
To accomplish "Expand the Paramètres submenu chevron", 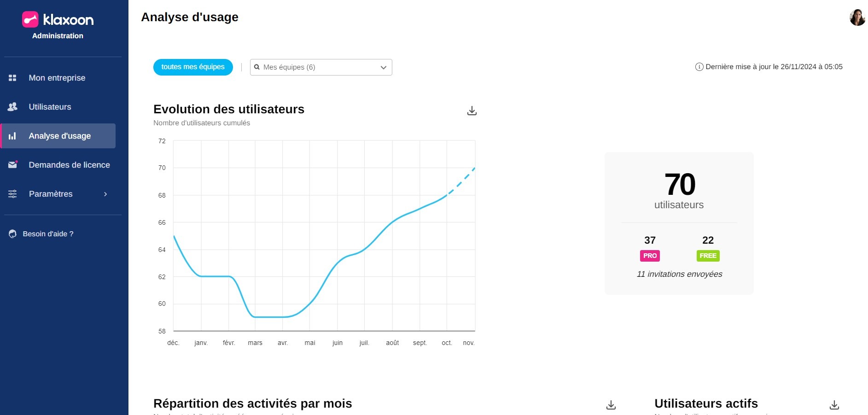I will [x=105, y=194].
